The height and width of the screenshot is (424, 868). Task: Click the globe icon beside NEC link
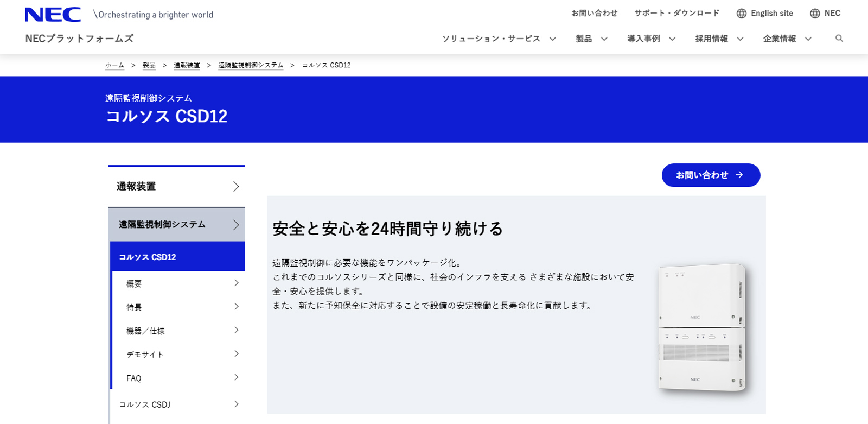tap(815, 14)
